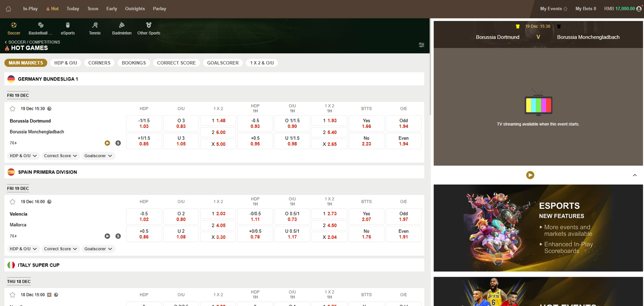Open the Hot Events basketball banner
Screen dimensions: 644x306
tap(538, 292)
